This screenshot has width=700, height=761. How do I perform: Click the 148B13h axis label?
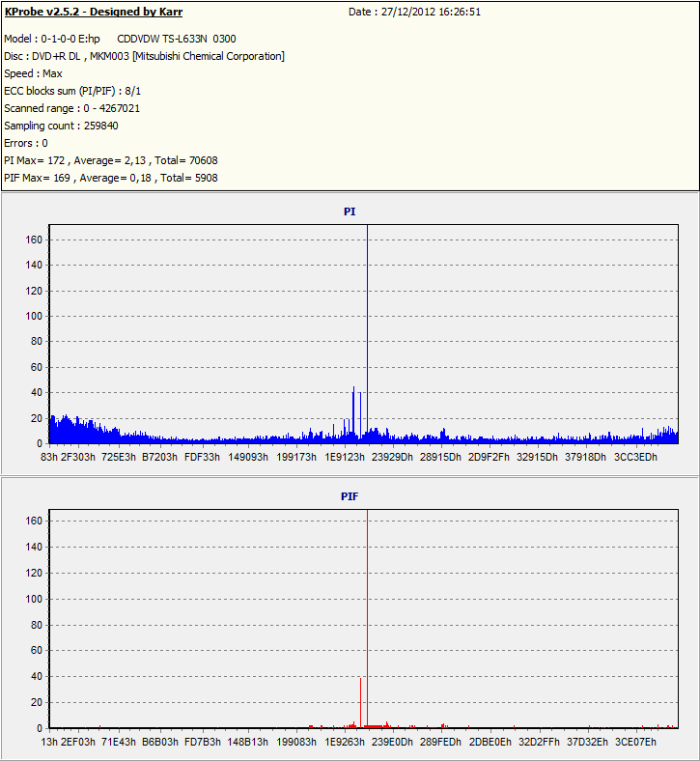click(247, 742)
